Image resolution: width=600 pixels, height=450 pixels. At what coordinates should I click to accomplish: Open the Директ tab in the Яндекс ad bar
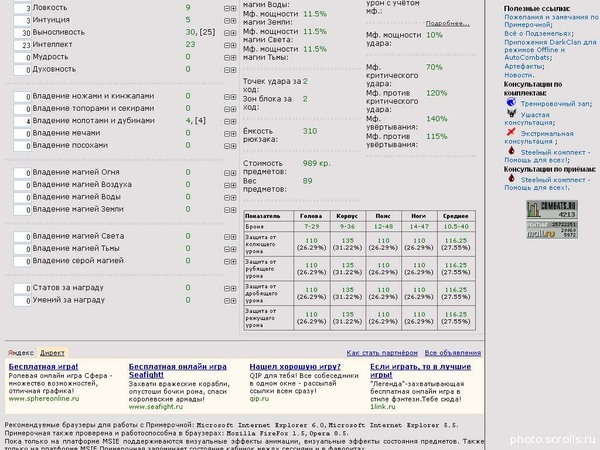pos(52,353)
